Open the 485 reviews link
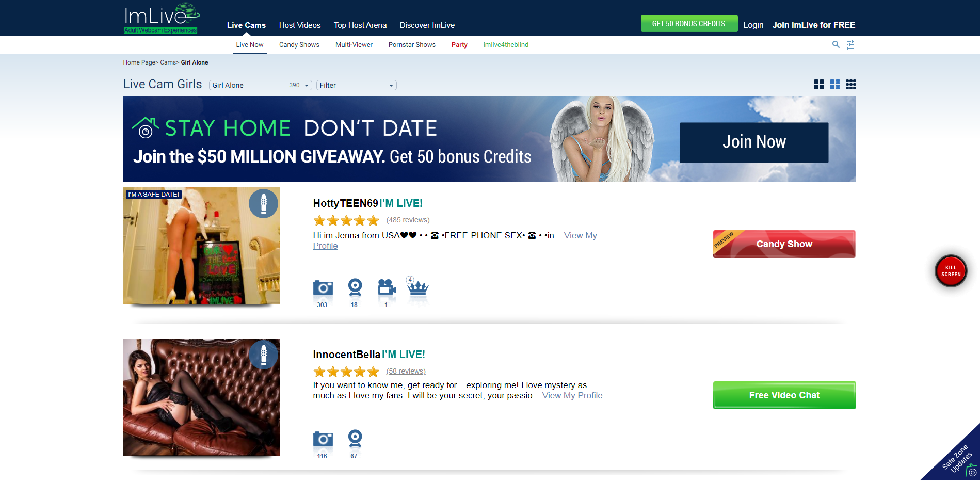980x483 pixels. (x=408, y=220)
